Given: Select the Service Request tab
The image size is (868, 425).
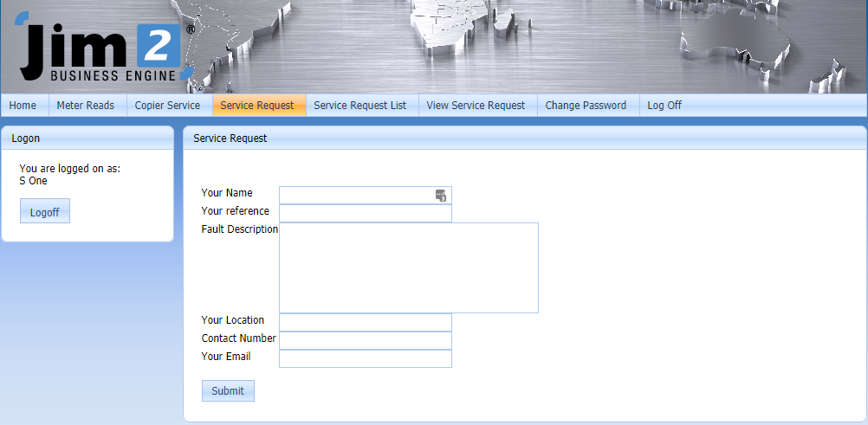Looking at the screenshot, I should pyautogui.click(x=257, y=105).
